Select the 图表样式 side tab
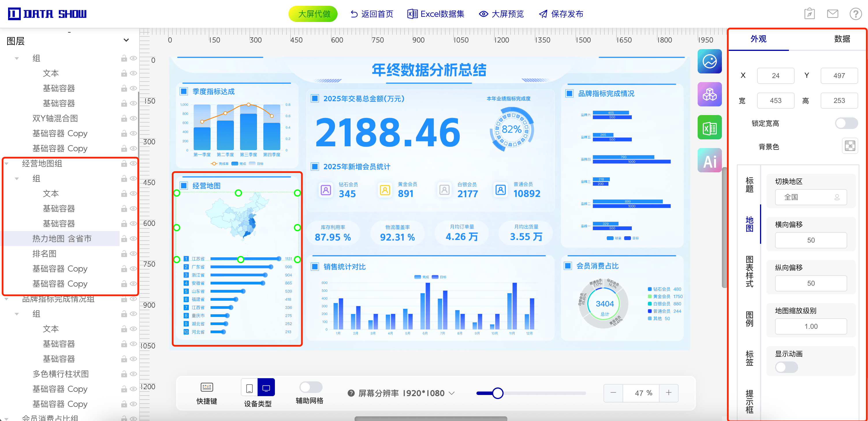The width and height of the screenshot is (868, 421). [x=749, y=271]
